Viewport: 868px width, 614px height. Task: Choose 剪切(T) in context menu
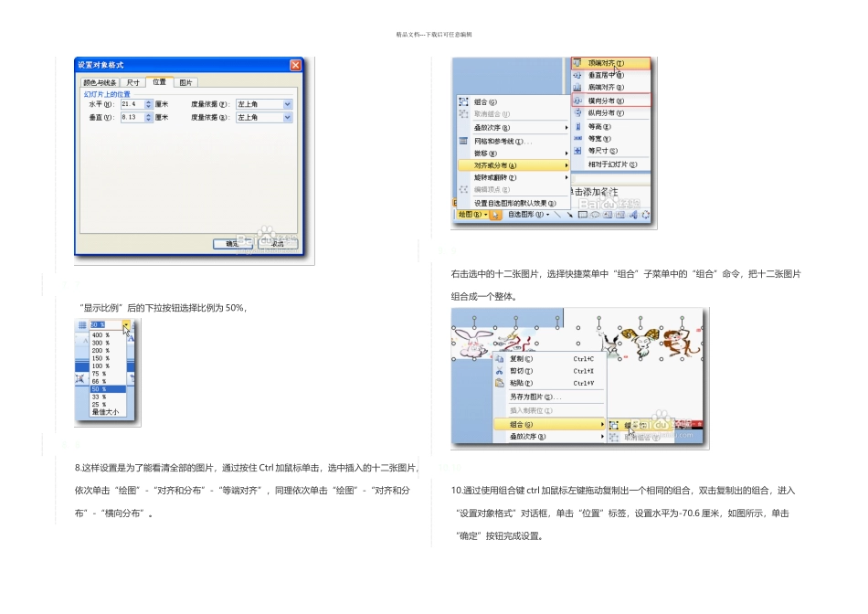click(x=551, y=371)
